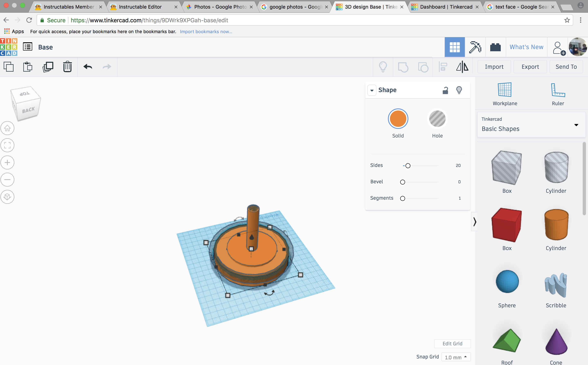Select the Ruler tool
Viewport: 588px width, 365px height.
(x=558, y=94)
